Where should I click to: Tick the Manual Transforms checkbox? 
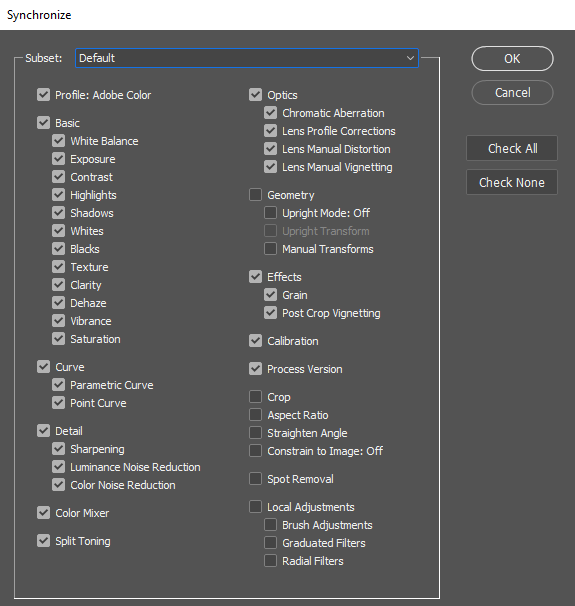click(270, 249)
